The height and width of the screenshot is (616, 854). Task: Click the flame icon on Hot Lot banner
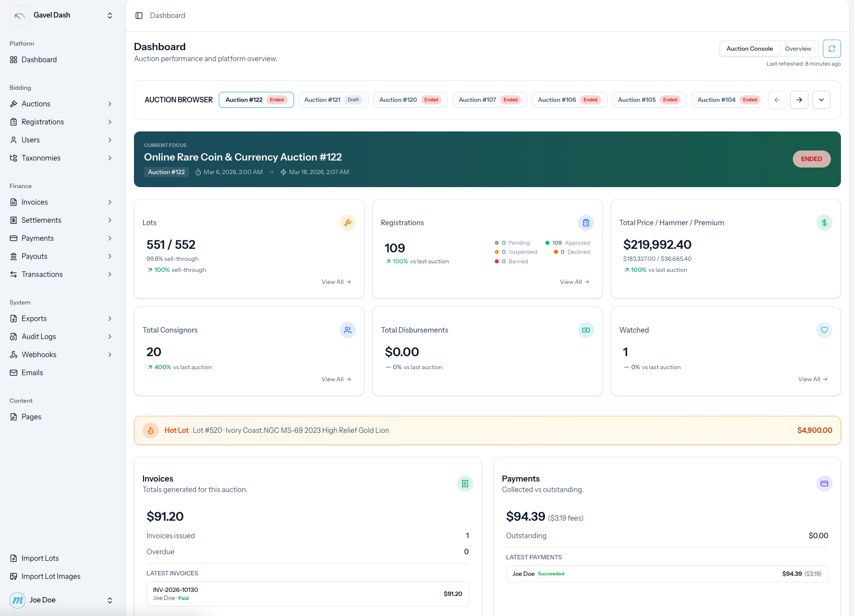[151, 430]
